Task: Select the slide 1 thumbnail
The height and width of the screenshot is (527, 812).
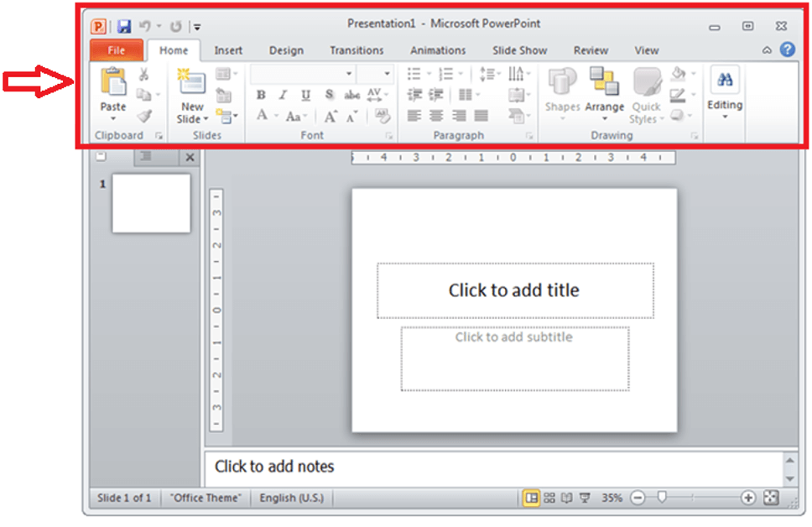Action: click(151, 203)
